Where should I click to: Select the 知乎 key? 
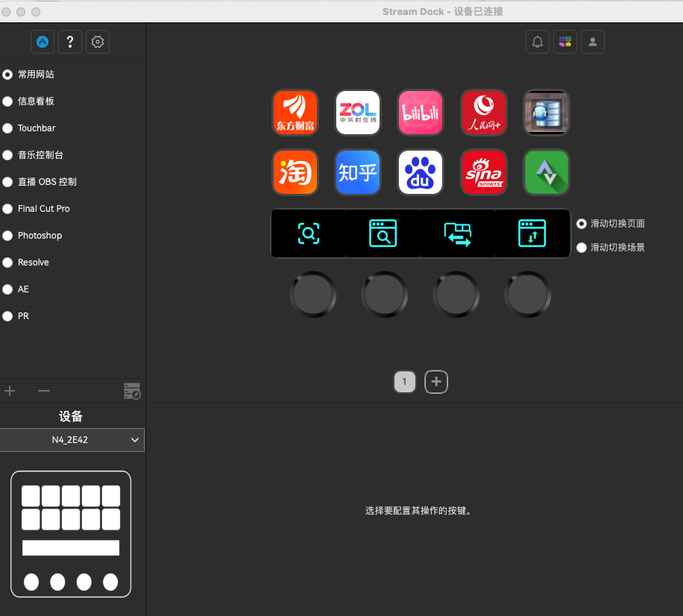click(x=358, y=172)
